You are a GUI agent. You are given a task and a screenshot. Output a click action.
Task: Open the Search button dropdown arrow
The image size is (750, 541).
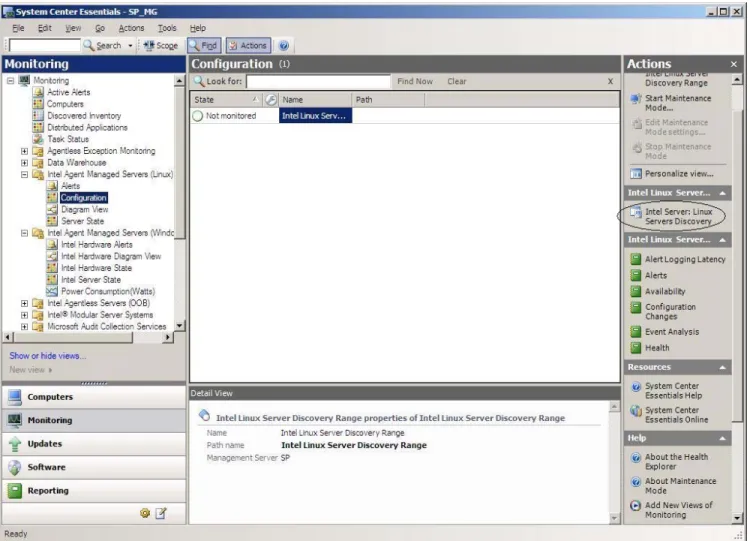130,45
